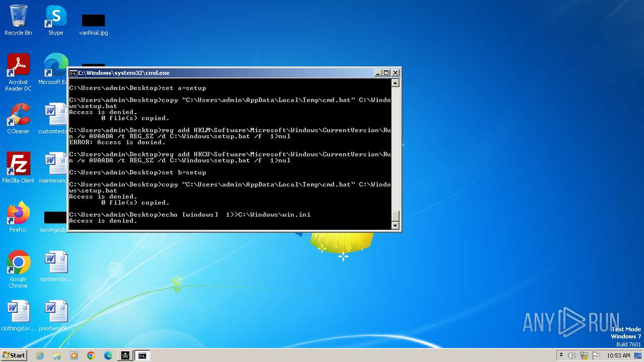Launch Windows Media Player from the taskbar

coord(74,355)
